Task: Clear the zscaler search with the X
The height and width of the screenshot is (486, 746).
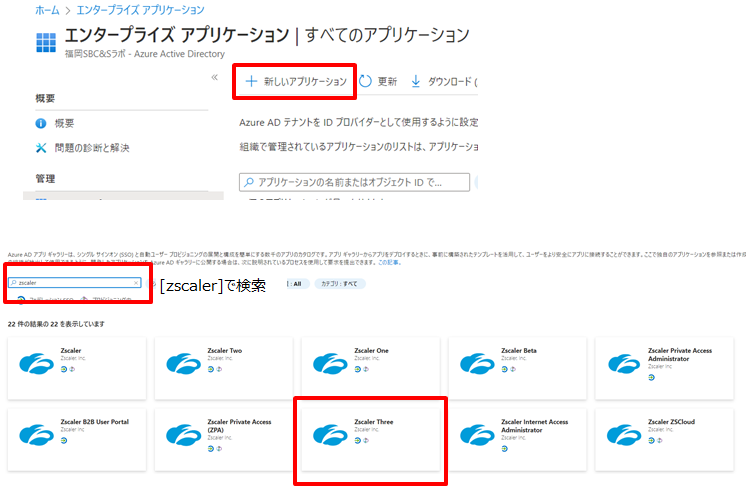Action: point(136,282)
